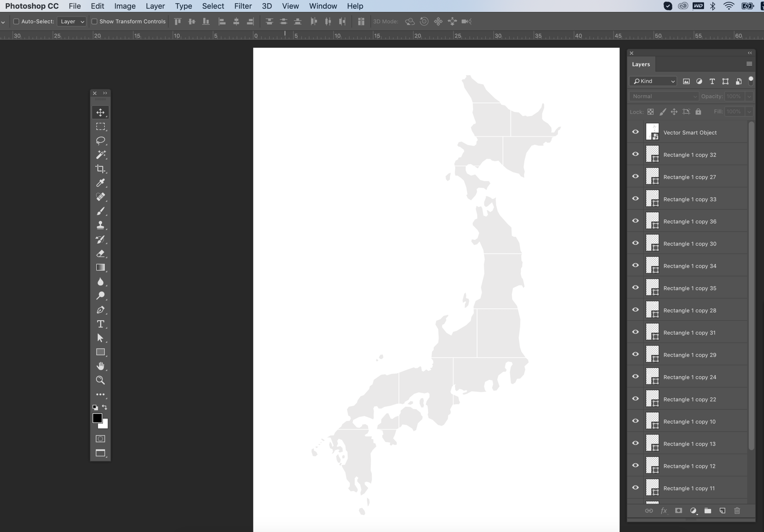Open the Window menu

pos(323,6)
